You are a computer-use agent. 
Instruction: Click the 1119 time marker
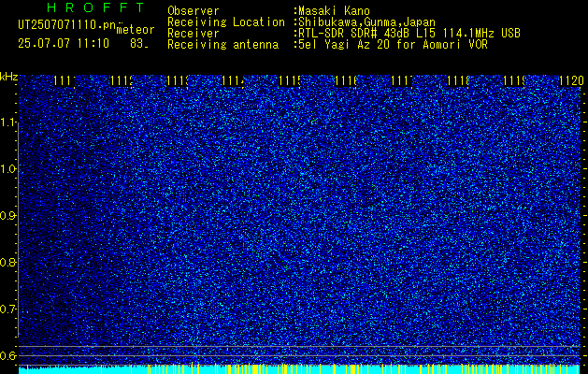514,80
